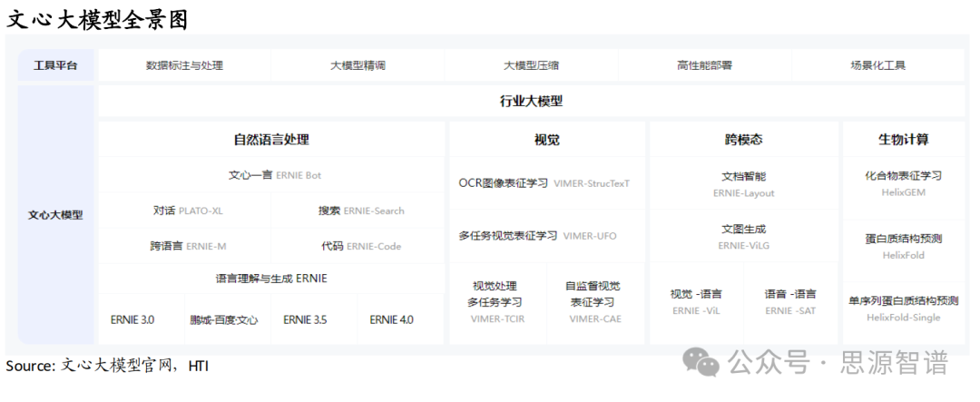The image size is (980, 402).
Task: Open the 自然语言处理 section heading
Action: 271,140
